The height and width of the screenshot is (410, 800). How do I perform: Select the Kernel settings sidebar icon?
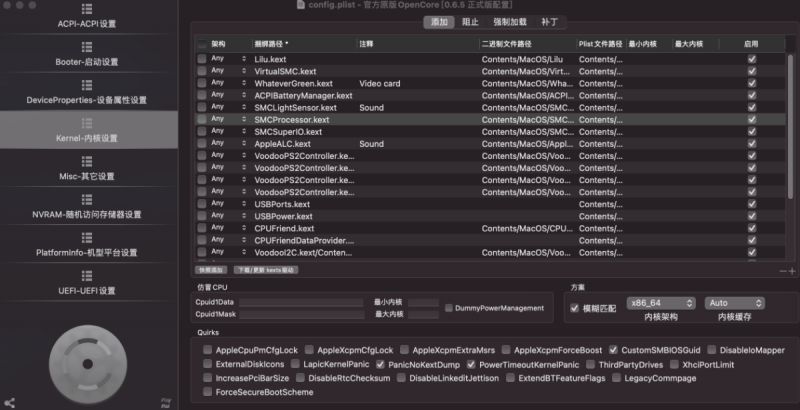87,123
